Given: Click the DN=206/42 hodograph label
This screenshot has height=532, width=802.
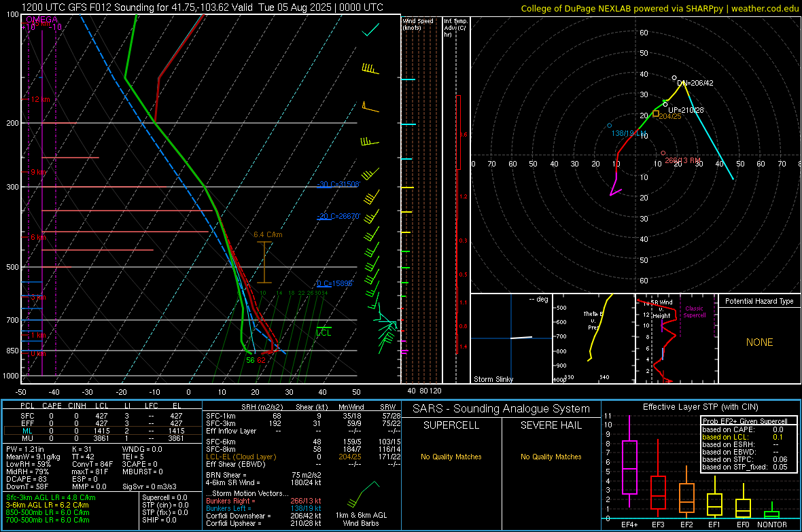Looking at the screenshot, I should pos(695,83).
